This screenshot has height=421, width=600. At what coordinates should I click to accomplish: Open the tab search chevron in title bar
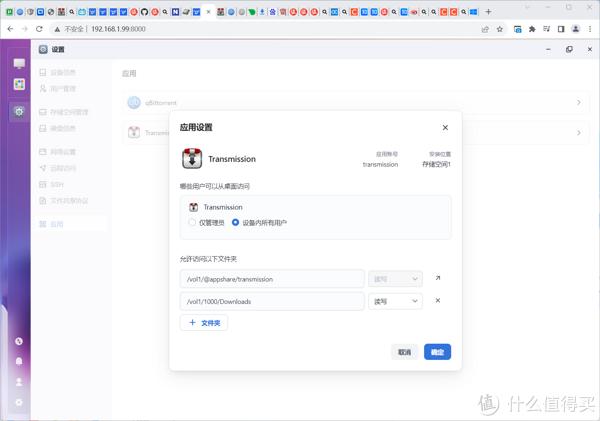(528, 7)
